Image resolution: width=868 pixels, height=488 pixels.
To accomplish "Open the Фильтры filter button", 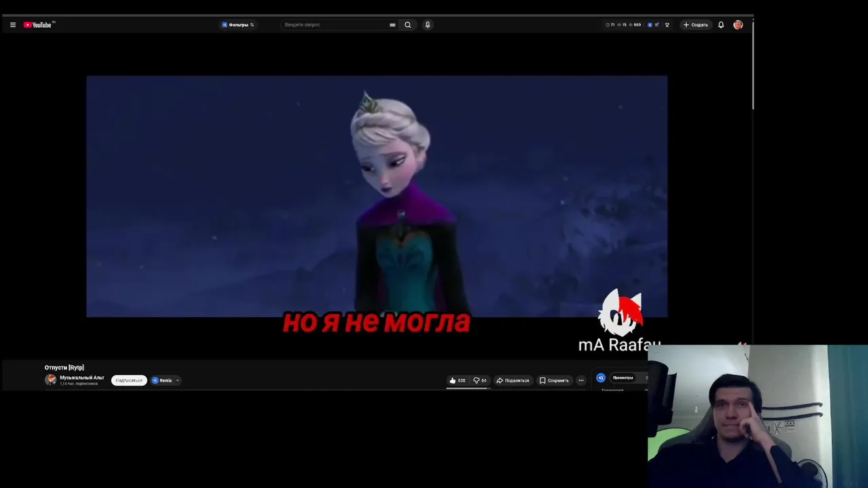I will pos(237,24).
